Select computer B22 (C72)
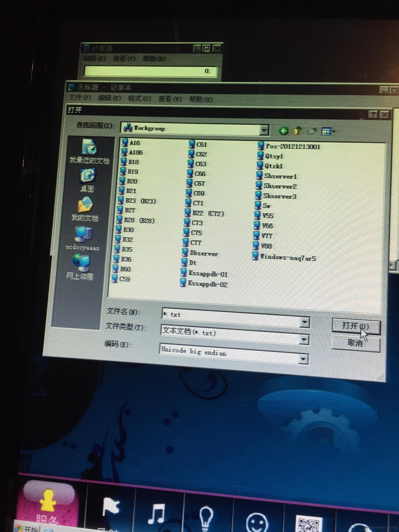This screenshot has height=532, width=399. coord(204,213)
